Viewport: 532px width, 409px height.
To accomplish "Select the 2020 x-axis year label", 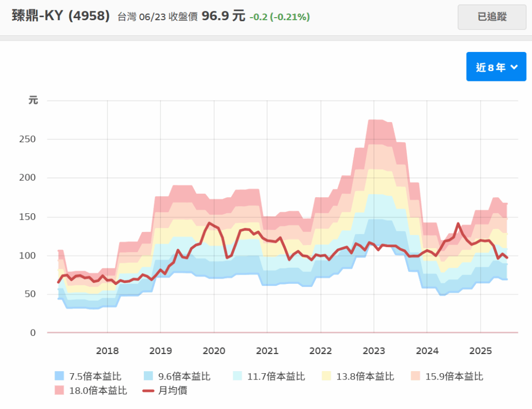I will tap(214, 351).
